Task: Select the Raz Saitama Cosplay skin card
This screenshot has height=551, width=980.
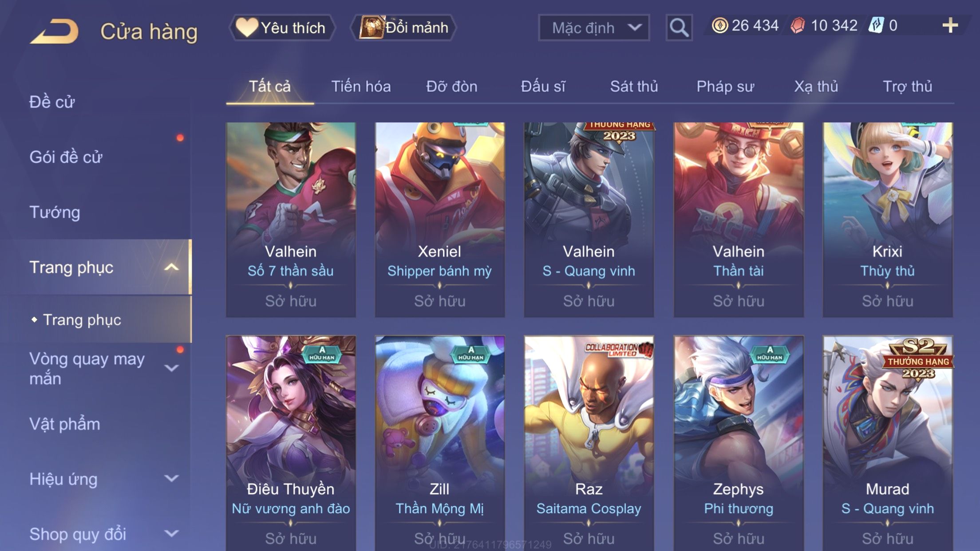Action: [x=589, y=444]
